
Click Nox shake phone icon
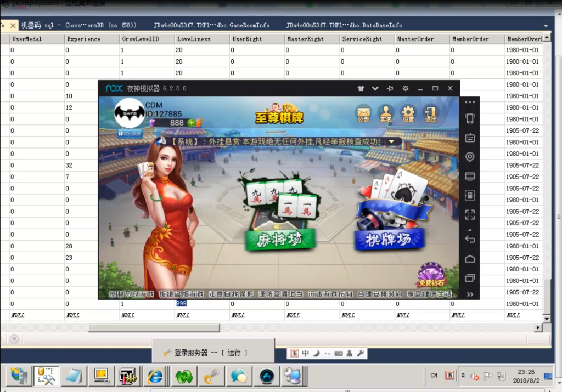click(470, 118)
